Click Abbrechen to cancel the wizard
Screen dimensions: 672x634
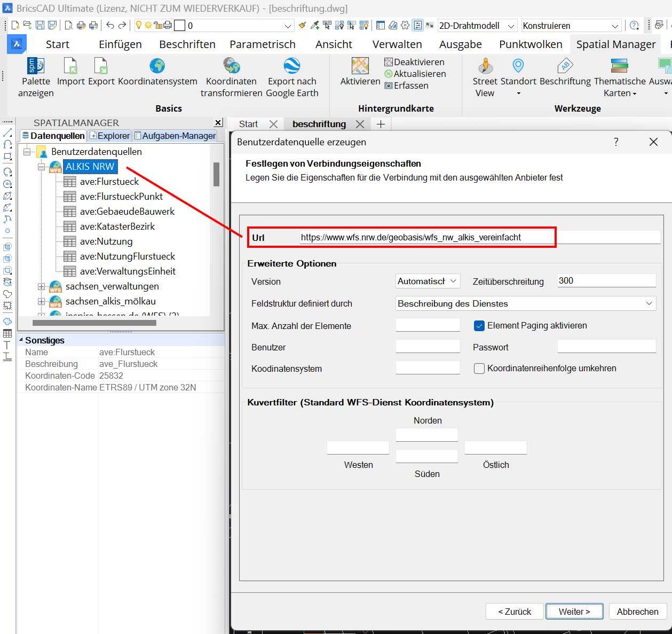pyautogui.click(x=638, y=611)
